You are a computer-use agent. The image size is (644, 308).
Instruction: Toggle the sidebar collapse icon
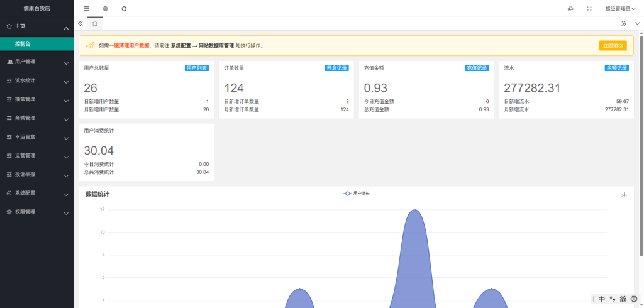[86, 9]
